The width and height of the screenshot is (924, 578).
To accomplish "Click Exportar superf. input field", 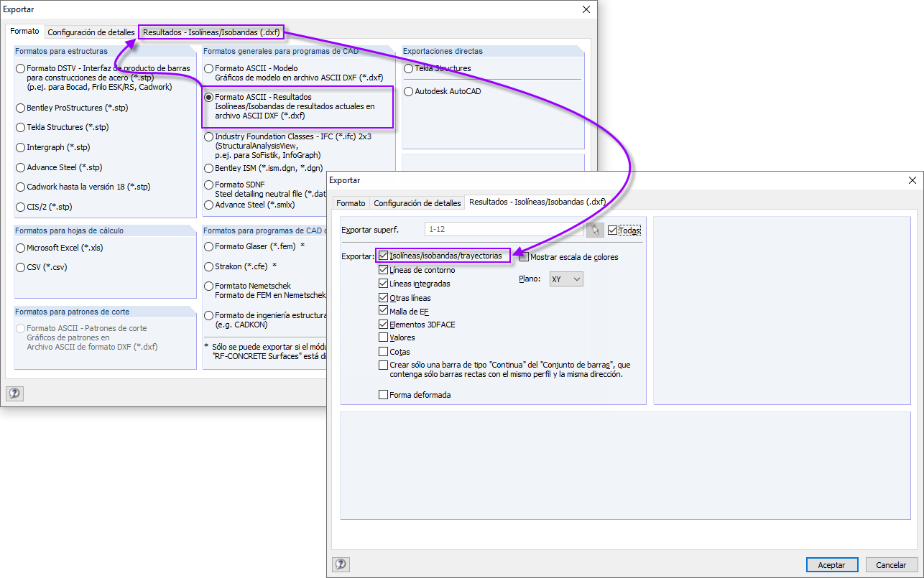I will coord(503,230).
